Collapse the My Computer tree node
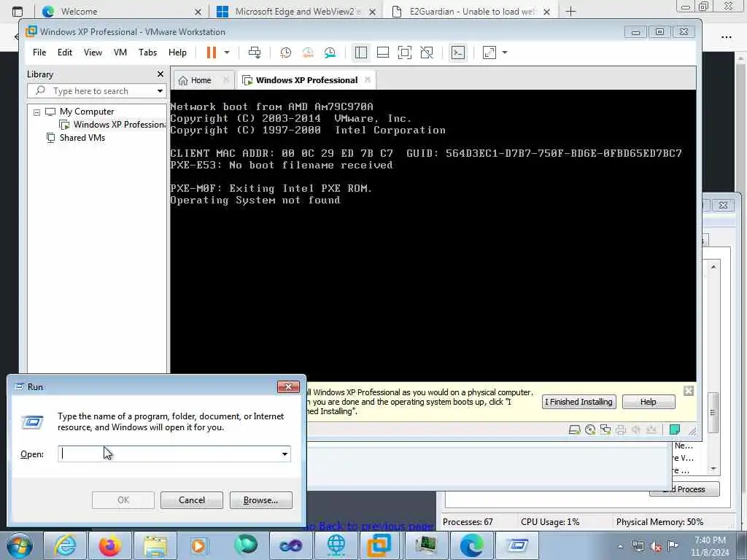 click(36, 112)
